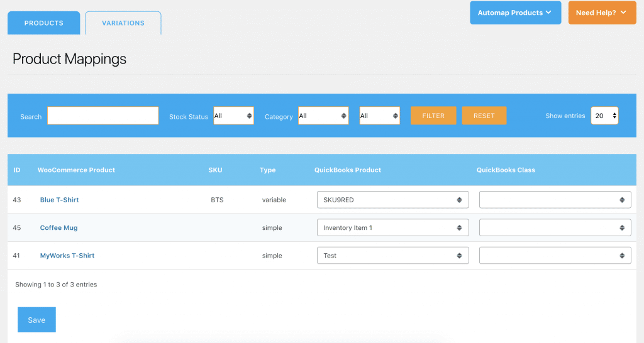
Task: Open QuickBooks Class dropdown for Coffee Mug
Action: tap(555, 227)
